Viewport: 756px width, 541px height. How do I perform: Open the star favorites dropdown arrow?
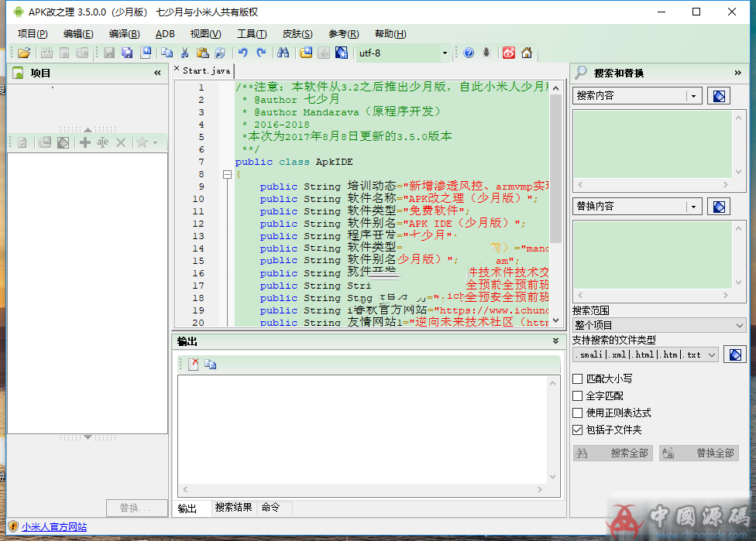(x=155, y=142)
